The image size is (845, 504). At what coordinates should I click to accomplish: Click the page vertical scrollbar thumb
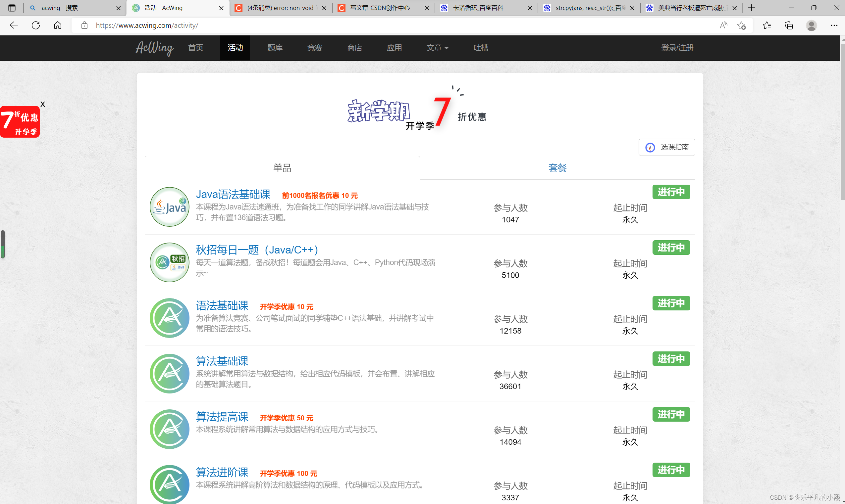(842, 122)
